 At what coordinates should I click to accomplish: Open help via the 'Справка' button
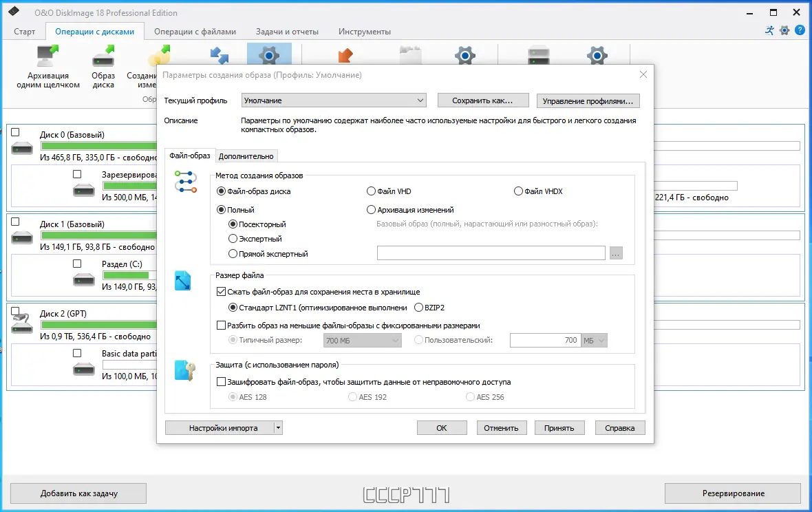point(620,428)
